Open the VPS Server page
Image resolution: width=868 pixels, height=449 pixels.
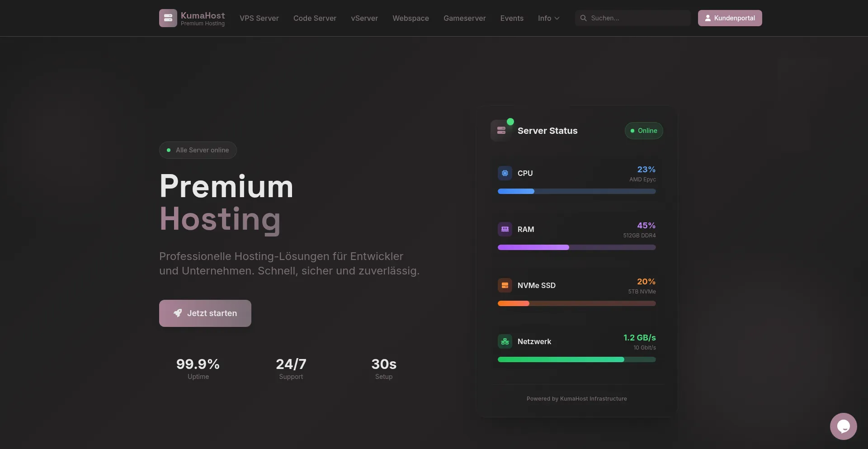pyautogui.click(x=259, y=18)
